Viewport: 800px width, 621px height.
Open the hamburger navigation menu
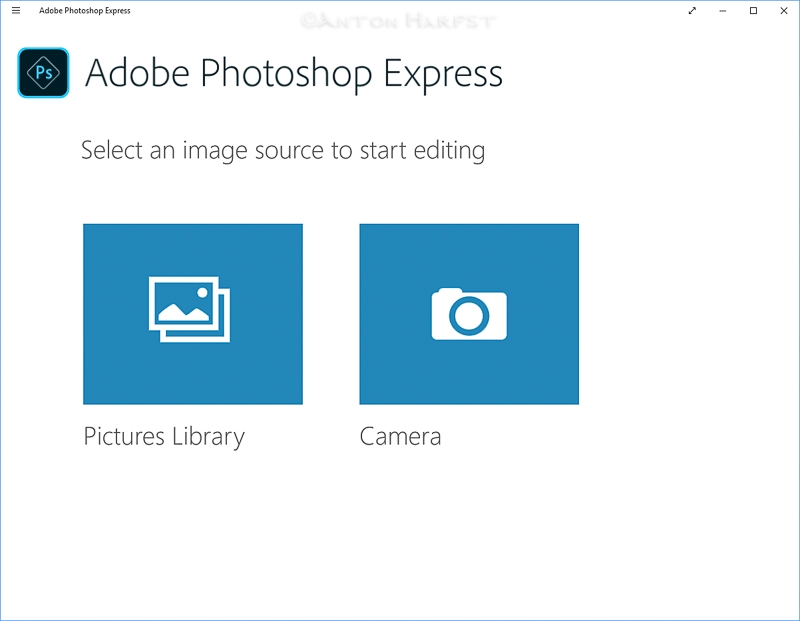(16, 10)
